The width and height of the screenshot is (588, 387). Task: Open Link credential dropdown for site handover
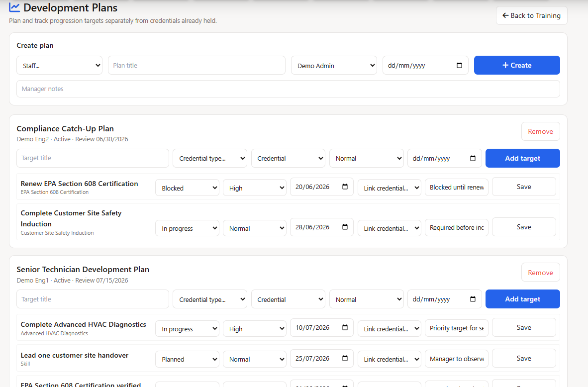(x=390, y=359)
